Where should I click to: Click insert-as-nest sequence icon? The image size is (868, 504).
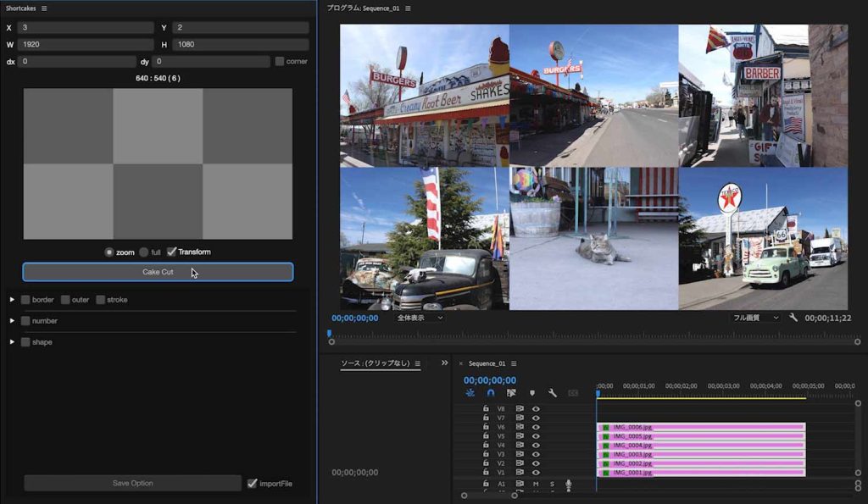tap(470, 393)
